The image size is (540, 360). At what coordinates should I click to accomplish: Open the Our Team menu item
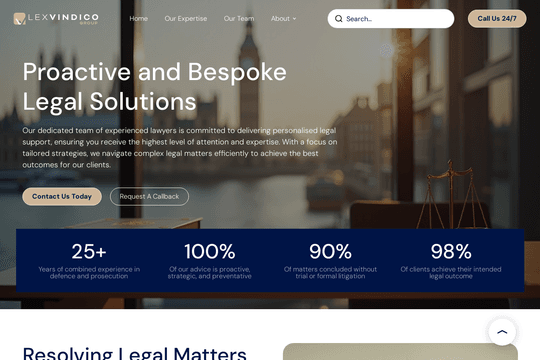[x=239, y=19]
